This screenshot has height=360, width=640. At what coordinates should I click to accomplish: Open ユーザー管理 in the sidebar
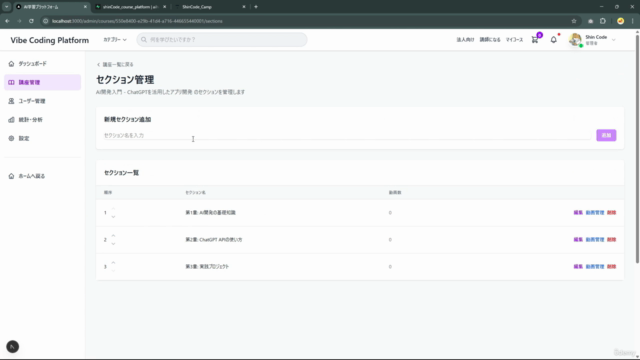pos(42,101)
